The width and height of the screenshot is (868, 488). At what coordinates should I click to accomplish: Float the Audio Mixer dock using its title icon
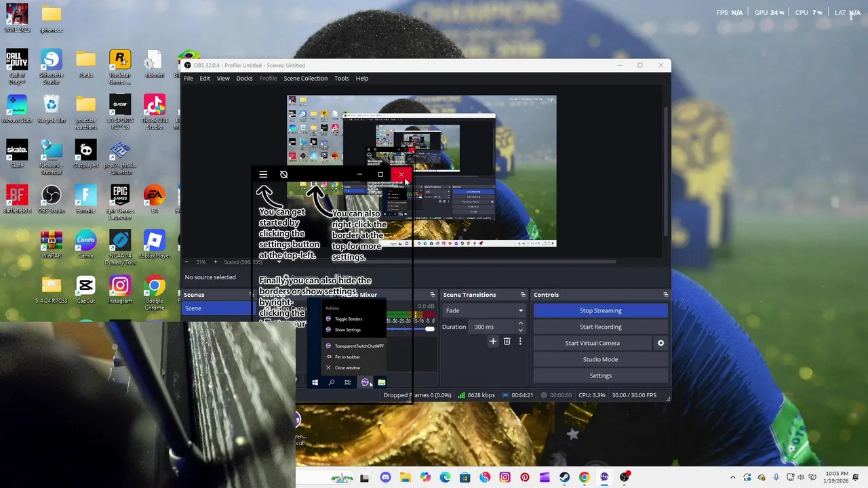433,295
